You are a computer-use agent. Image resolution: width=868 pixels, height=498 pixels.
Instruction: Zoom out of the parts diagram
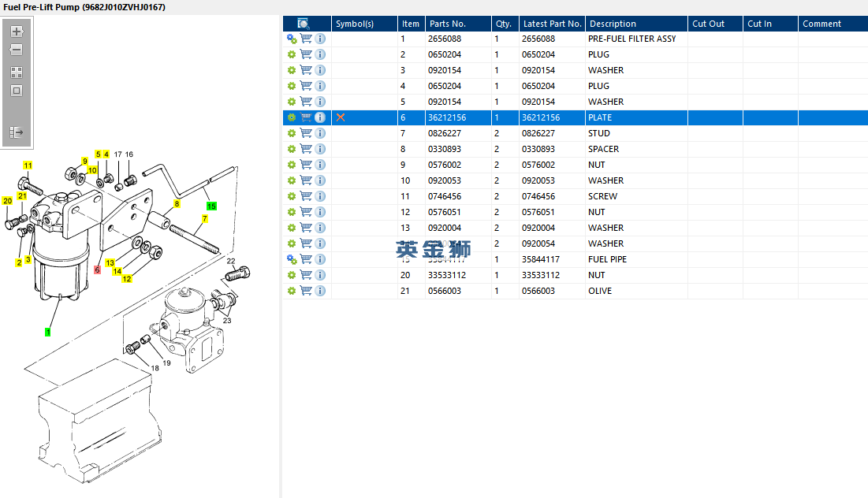click(17, 50)
